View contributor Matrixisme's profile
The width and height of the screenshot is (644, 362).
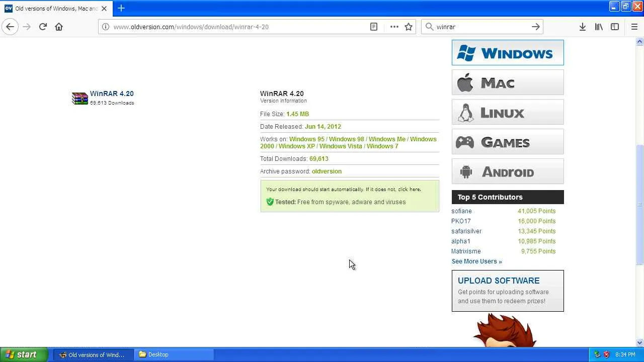(466, 251)
